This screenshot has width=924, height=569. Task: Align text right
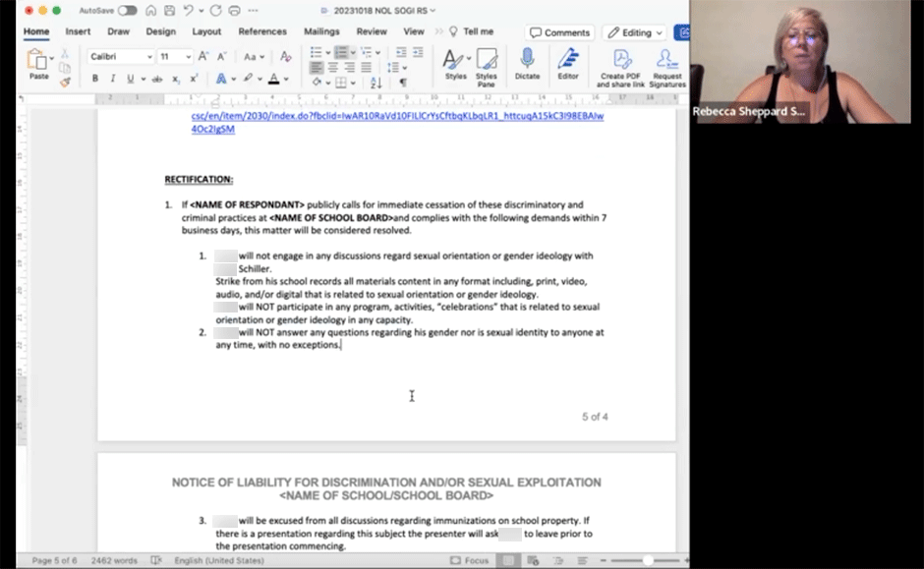click(x=349, y=68)
